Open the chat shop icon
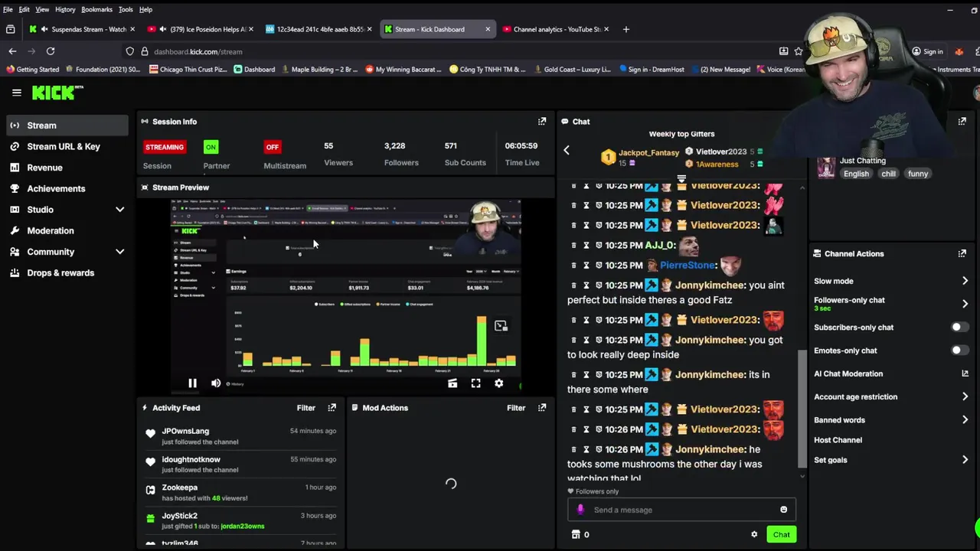Viewport: 980px width, 551px height. pos(576,535)
